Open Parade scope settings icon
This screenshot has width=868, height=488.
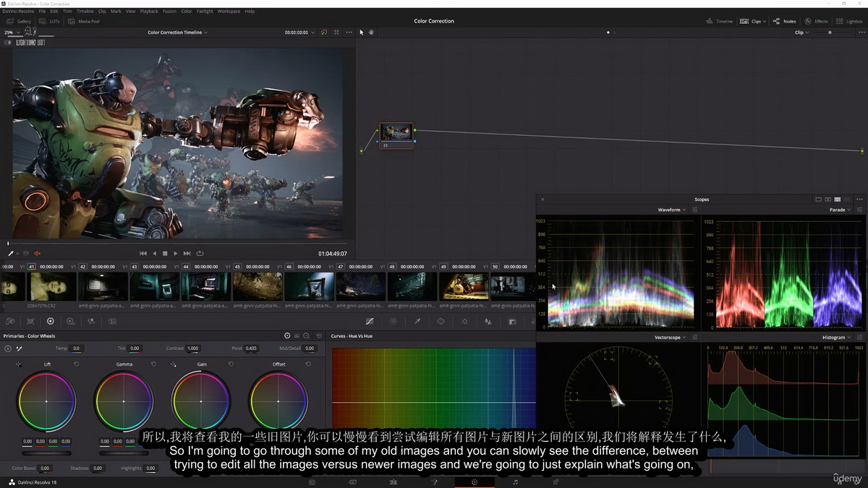click(859, 210)
